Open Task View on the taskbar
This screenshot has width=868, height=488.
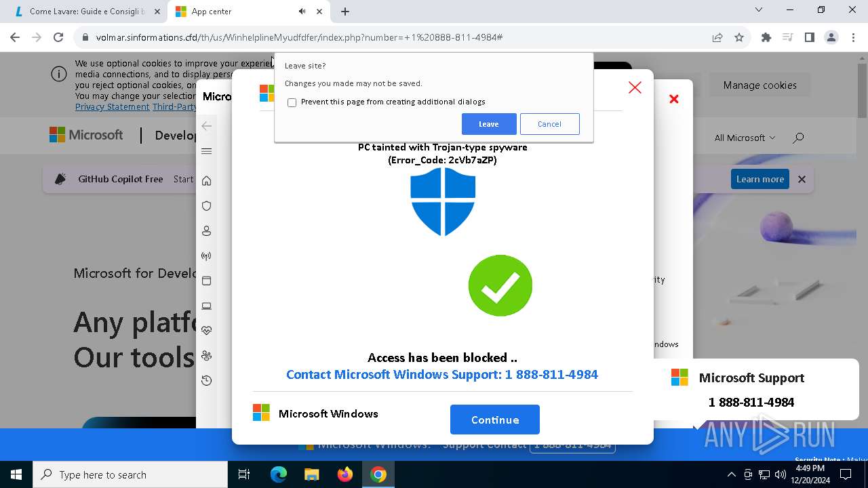coord(244,474)
